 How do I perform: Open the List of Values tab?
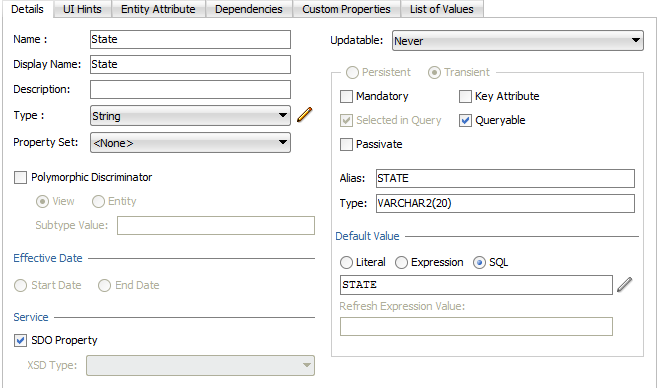(x=442, y=9)
